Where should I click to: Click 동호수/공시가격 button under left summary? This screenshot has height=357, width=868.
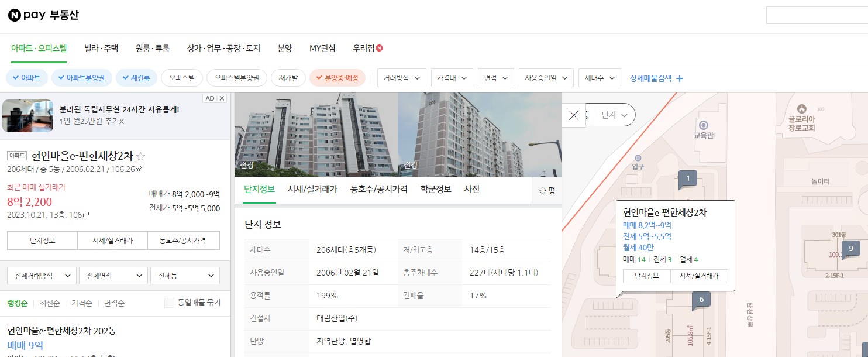[184, 241]
